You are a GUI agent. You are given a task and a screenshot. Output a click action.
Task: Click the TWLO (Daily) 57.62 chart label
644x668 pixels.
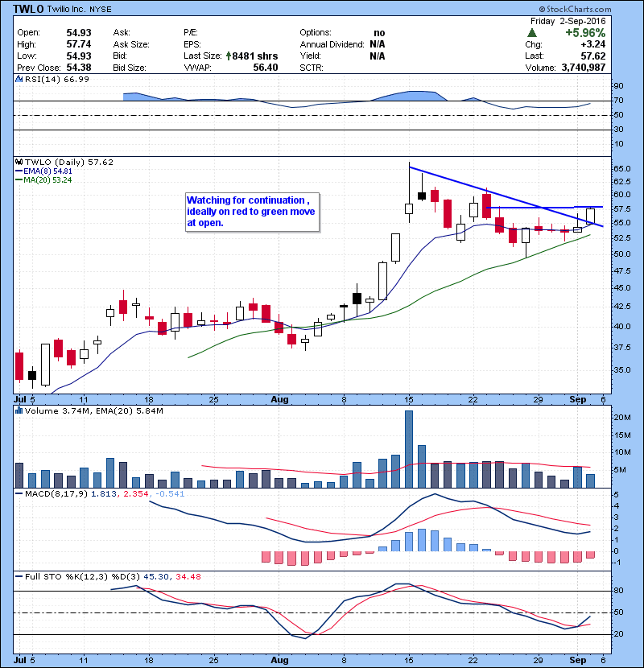(69, 163)
